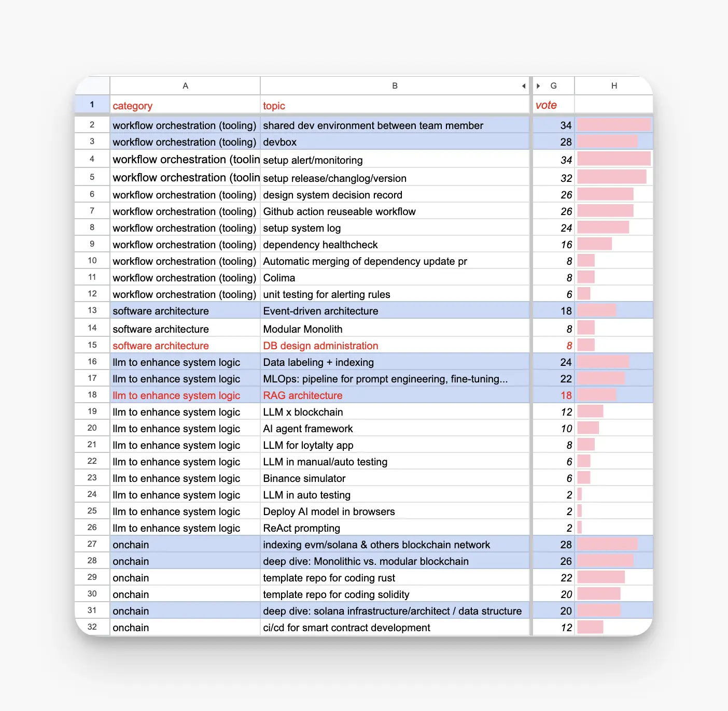Select column A header

pos(185,86)
